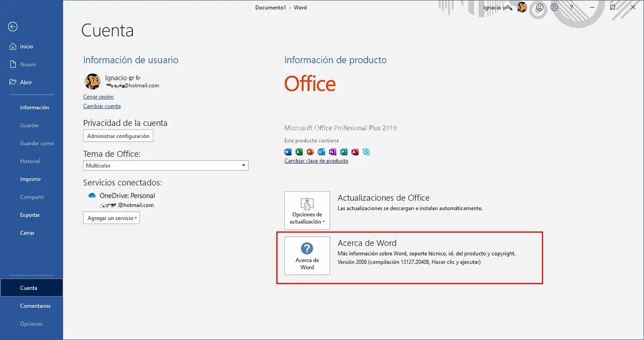Open the Word product icon under 'Este producto contiene'
644x340 pixels.
click(x=288, y=152)
